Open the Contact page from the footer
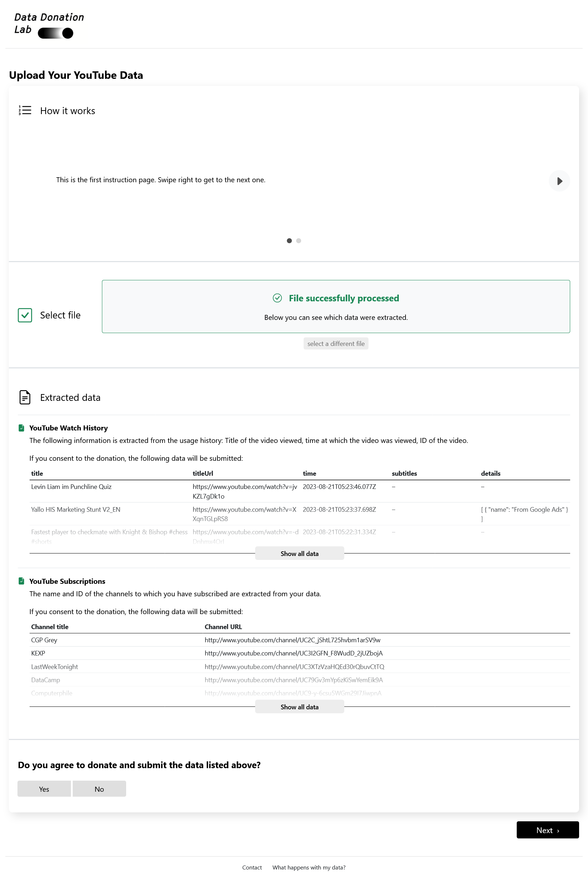588x883 pixels. coord(252,867)
